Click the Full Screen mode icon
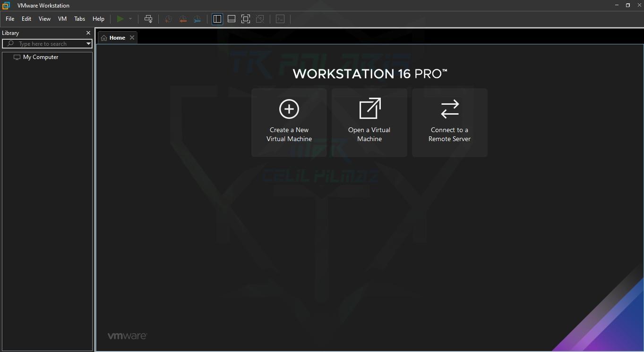Image resolution: width=644 pixels, height=352 pixels. click(x=246, y=19)
